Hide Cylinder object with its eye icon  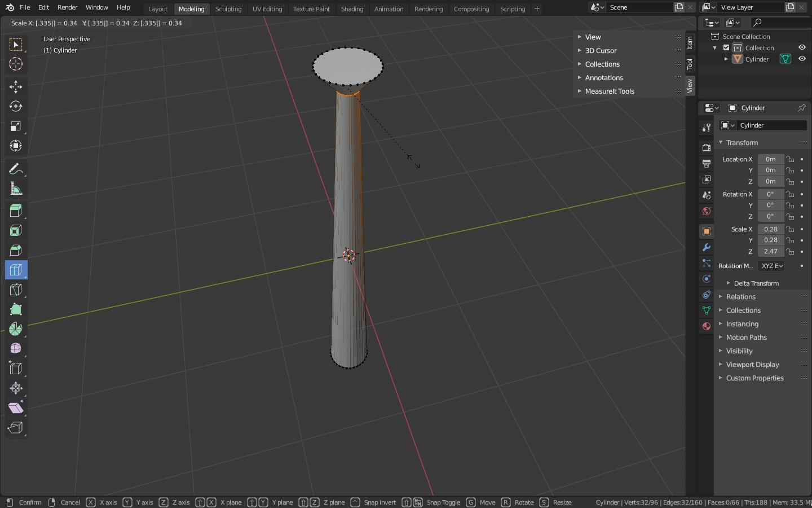(802, 59)
